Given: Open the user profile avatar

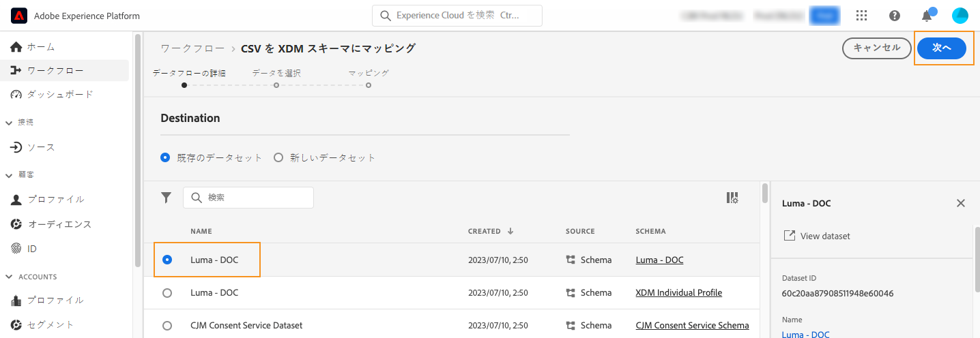Looking at the screenshot, I should pyautogui.click(x=960, y=16).
